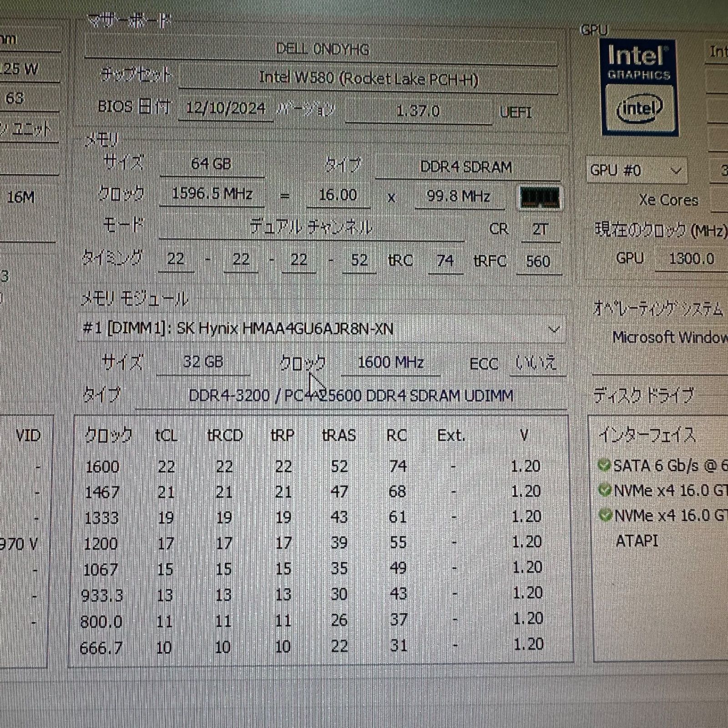Click the ATAPI interface entry

(637, 541)
